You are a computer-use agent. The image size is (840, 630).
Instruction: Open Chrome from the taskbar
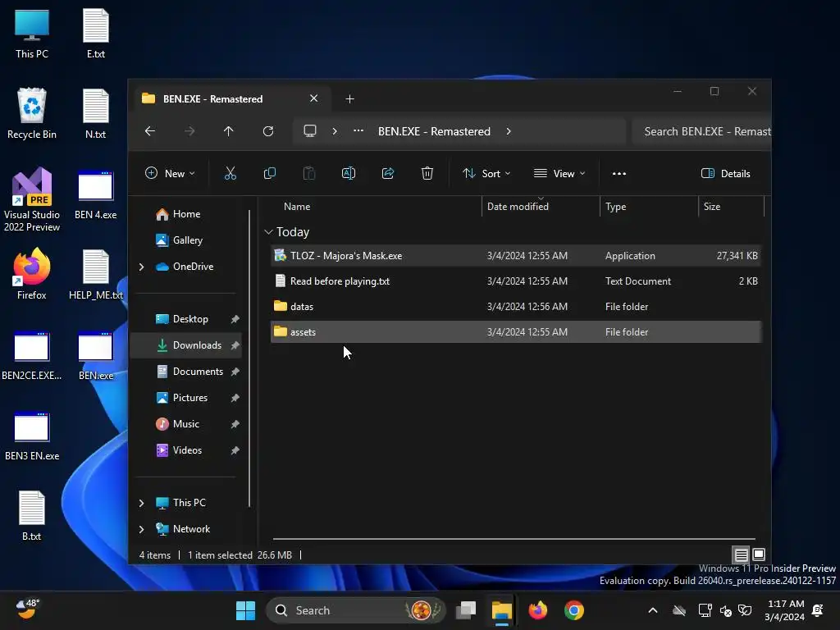573,610
